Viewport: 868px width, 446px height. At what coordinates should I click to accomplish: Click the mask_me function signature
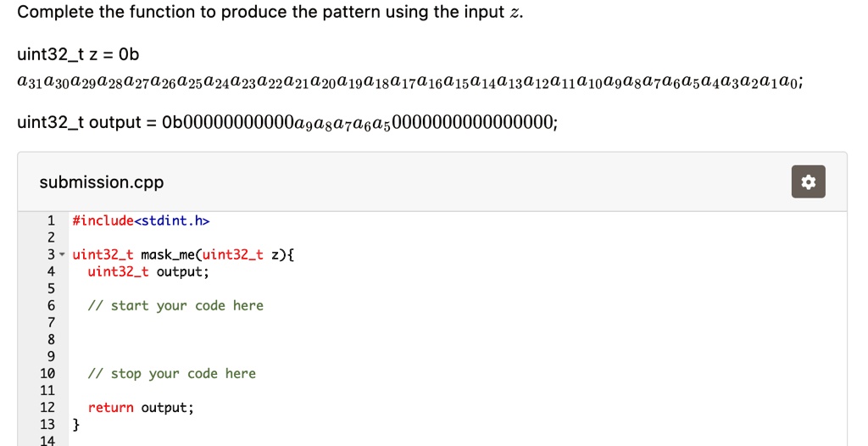tap(183, 255)
